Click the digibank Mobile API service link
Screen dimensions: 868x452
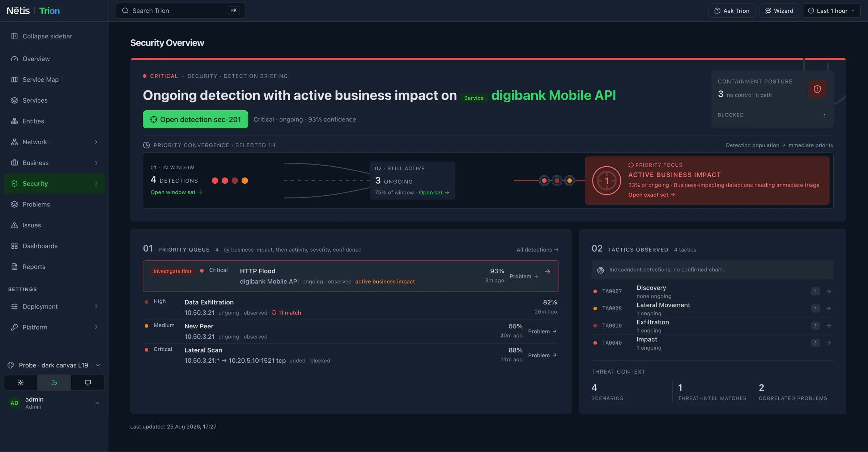(x=553, y=95)
